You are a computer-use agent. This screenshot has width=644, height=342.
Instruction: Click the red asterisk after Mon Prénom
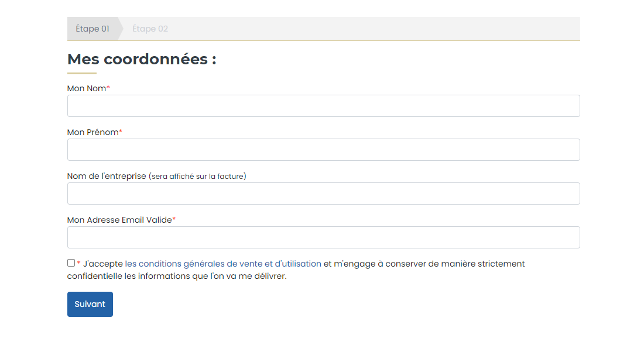coord(121,132)
